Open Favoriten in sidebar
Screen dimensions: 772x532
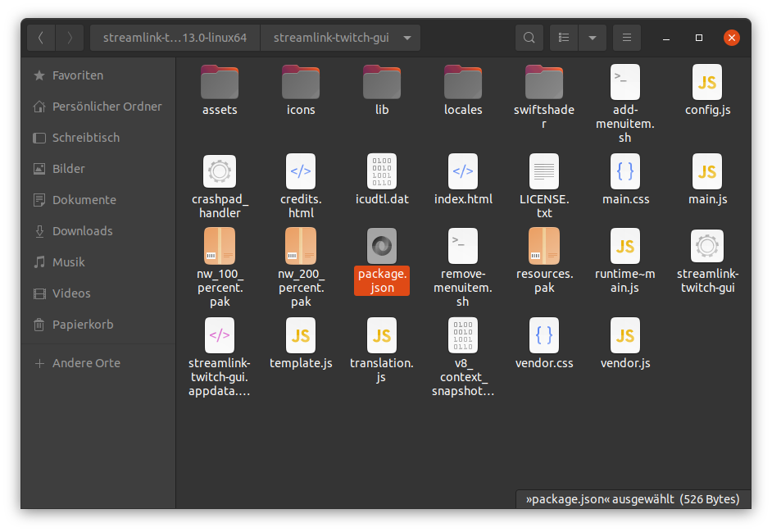pos(98,75)
